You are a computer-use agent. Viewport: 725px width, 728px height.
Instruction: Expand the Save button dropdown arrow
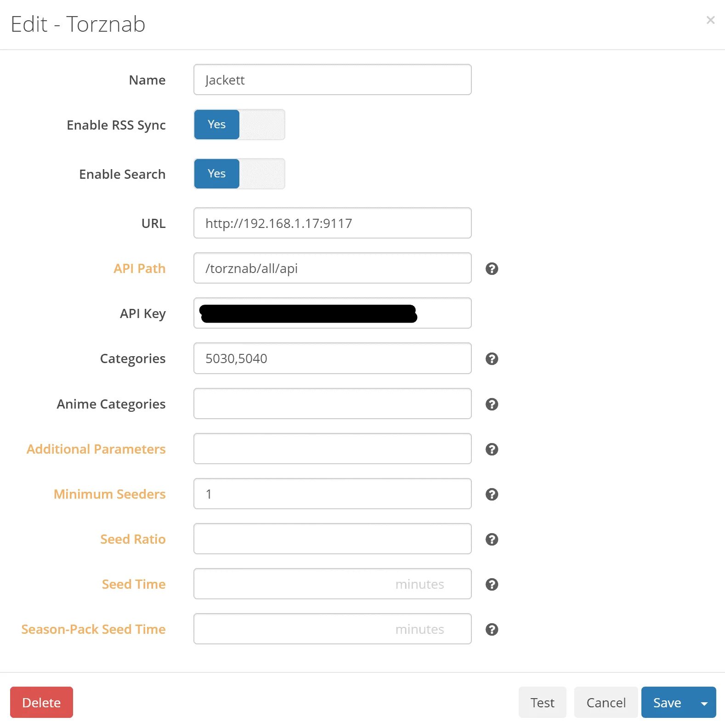point(704,702)
